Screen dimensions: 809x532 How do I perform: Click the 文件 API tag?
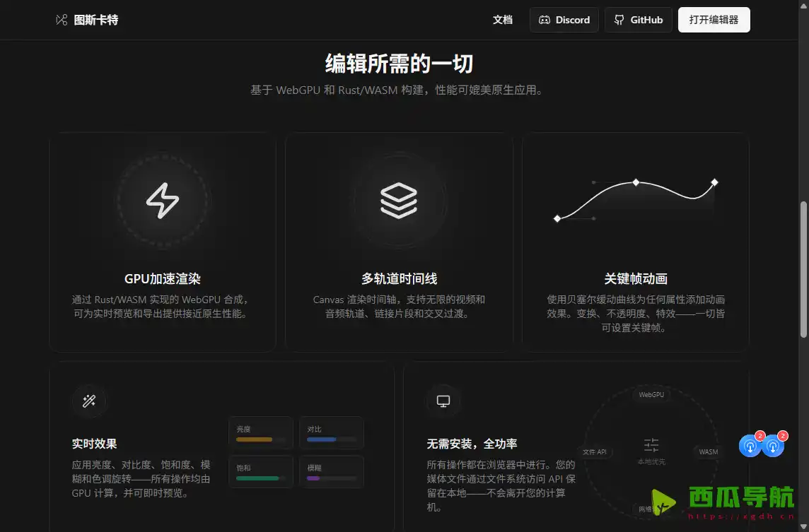coord(594,452)
